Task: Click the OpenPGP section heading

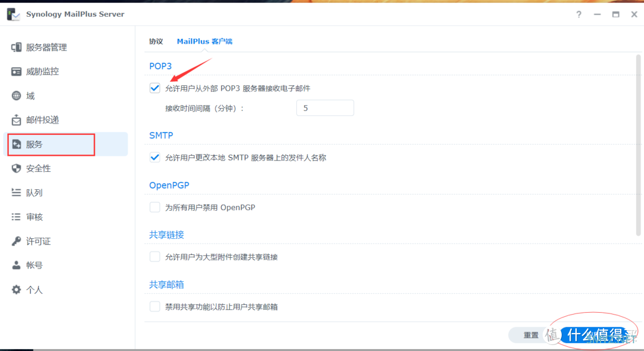Action: [x=169, y=186]
